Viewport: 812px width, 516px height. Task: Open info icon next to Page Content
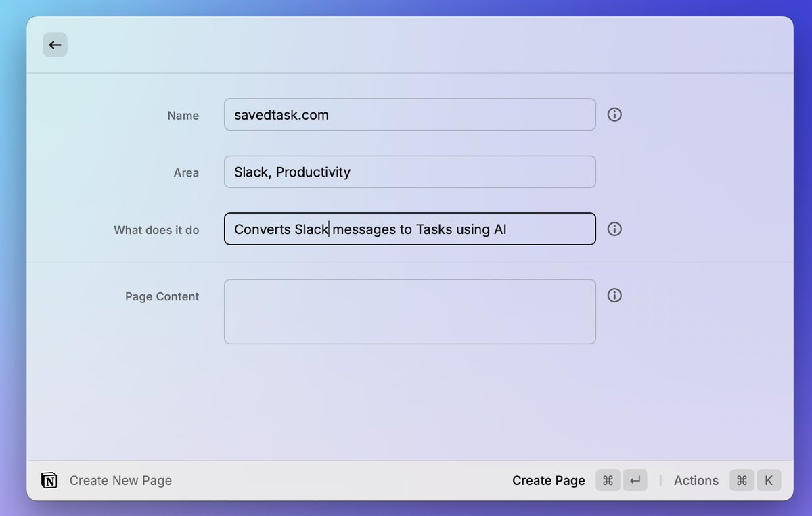click(614, 296)
